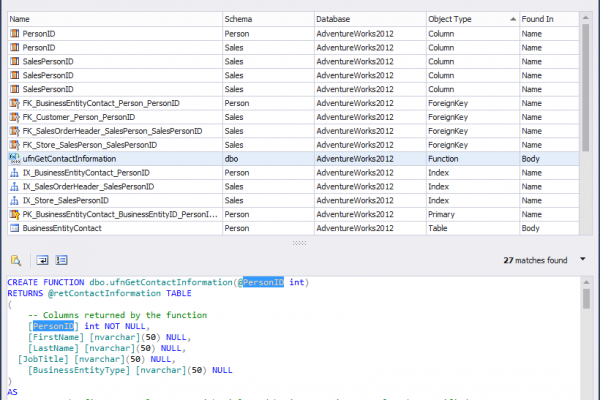This screenshot has width=600, height=400.
Task: Sort results by the Object Type column header
Action: coord(473,19)
